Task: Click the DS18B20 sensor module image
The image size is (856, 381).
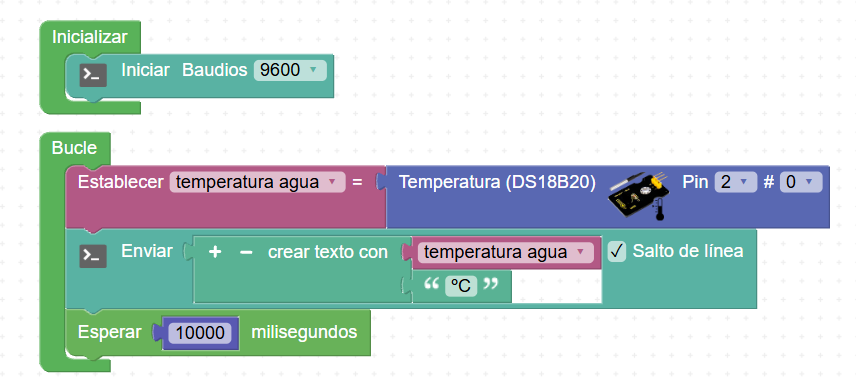Action: [x=640, y=197]
